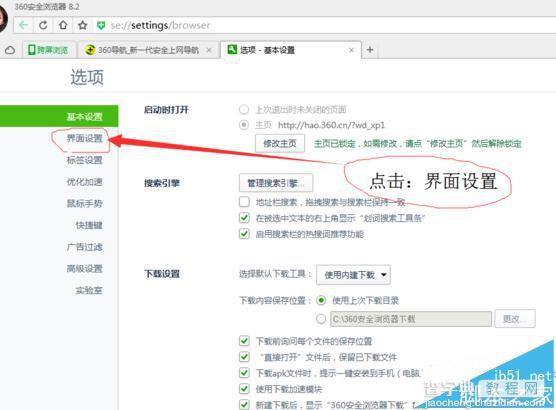The width and height of the screenshot is (556, 410).
Task: Select the 使用上次下载目录 radio option
Action: pos(321,300)
